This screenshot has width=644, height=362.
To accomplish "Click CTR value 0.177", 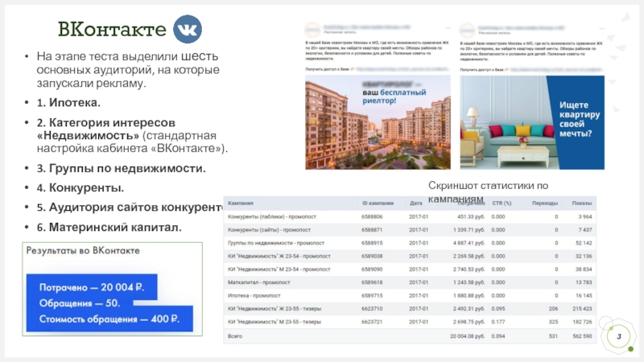I will (x=497, y=322).
